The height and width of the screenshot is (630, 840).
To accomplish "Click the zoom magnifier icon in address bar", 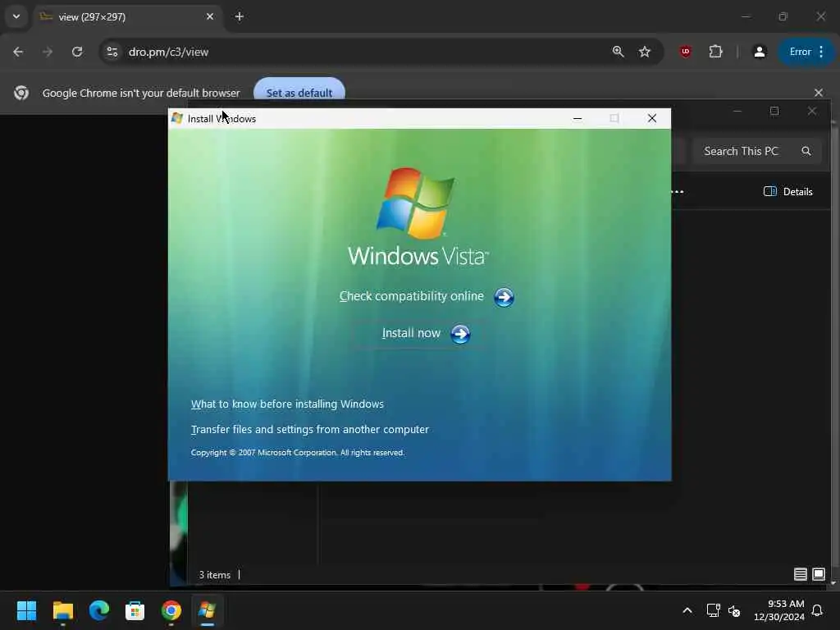I will 619,52.
